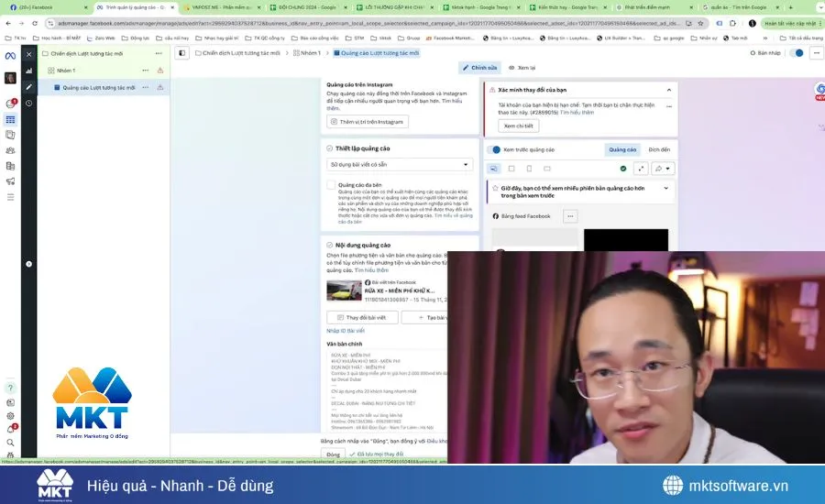Click the Xem chi tiết button

[x=518, y=126]
